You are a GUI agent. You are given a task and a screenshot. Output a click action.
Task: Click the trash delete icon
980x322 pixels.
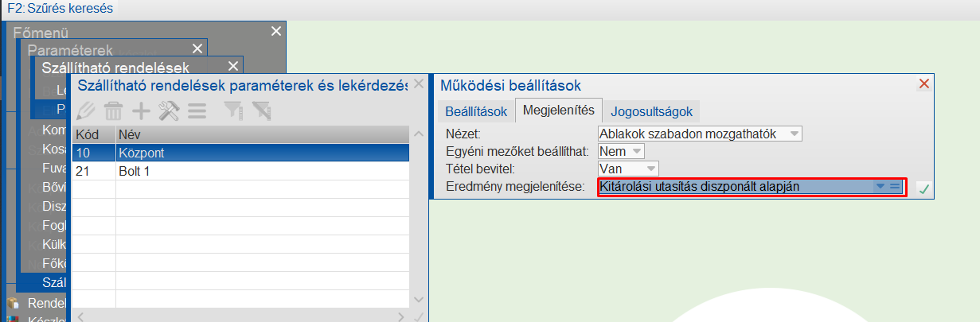(x=114, y=111)
